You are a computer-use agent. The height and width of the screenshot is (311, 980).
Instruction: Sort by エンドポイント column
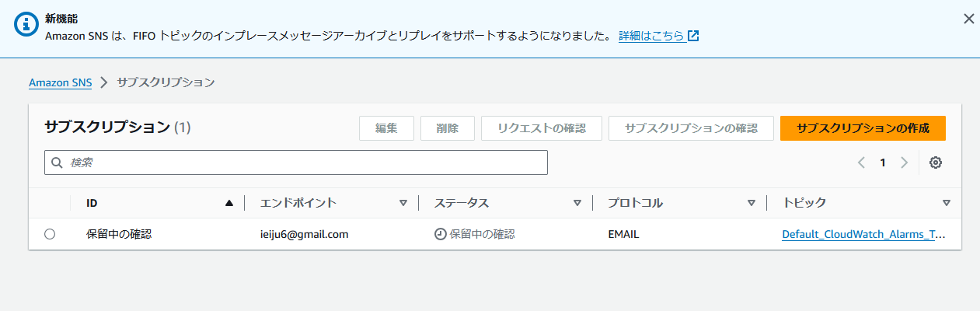tap(403, 203)
